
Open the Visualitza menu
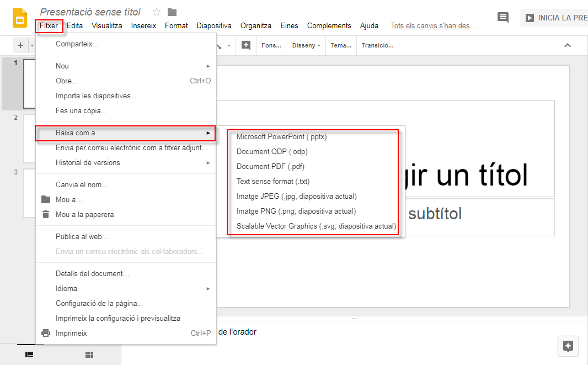107,25
